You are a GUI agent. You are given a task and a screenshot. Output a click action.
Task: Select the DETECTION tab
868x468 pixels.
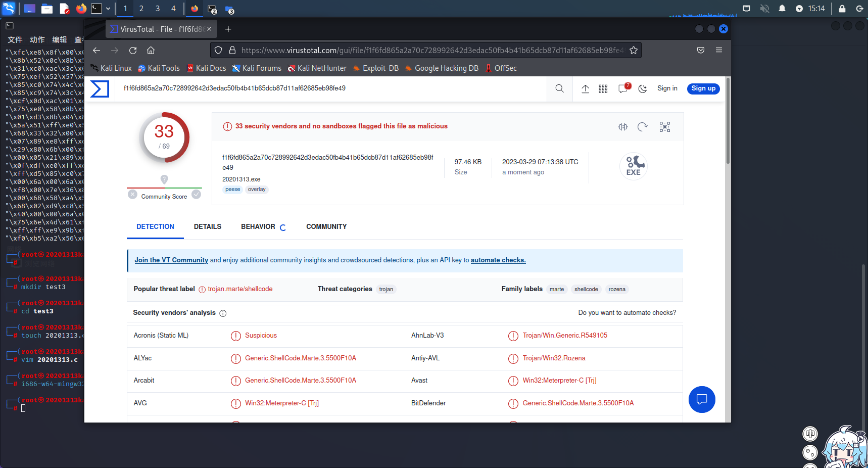(x=155, y=227)
